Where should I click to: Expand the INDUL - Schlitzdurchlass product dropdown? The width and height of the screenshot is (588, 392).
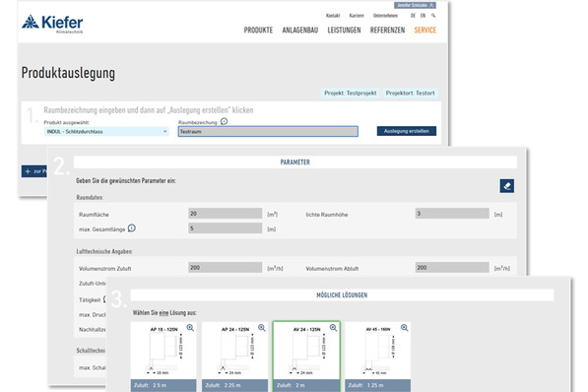pos(106,131)
